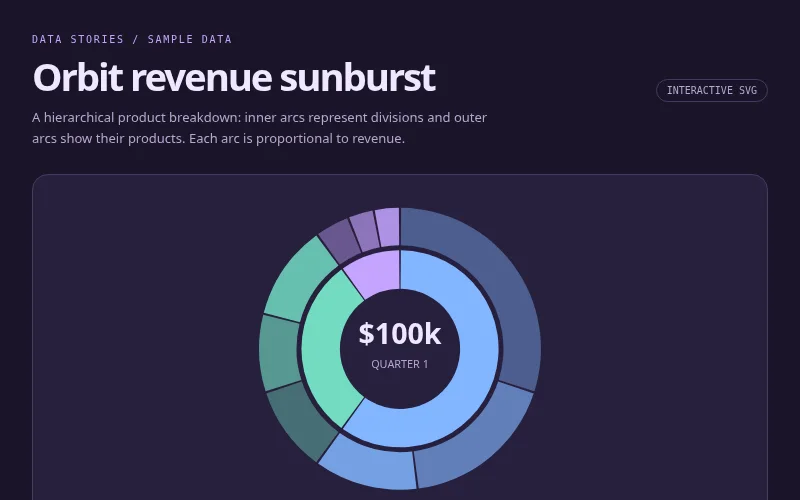Click the medium teal outer arc on the left
The height and width of the screenshot is (500, 800).
pos(280,353)
